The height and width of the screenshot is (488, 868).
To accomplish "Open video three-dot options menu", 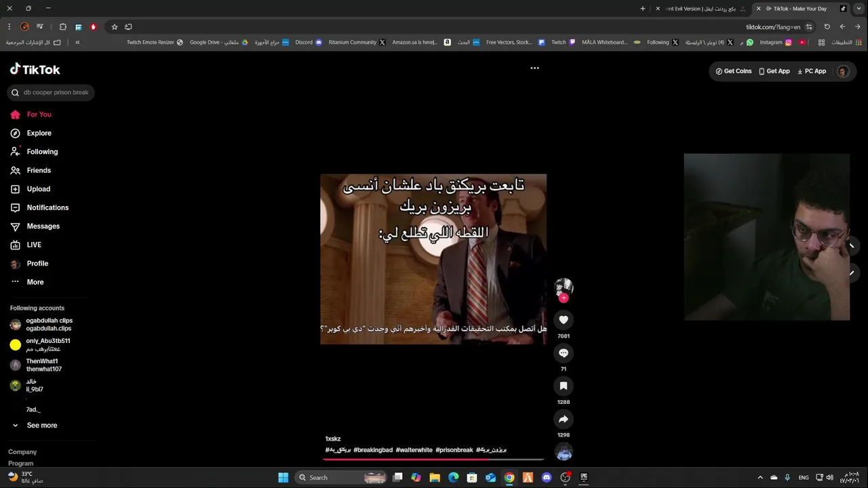I will (534, 68).
